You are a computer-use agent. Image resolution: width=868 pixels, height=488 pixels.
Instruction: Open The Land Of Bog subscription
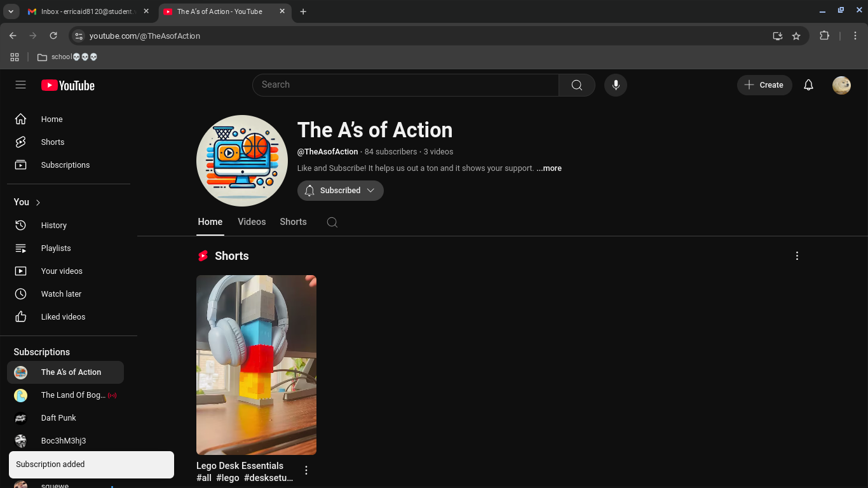tap(65, 395)
